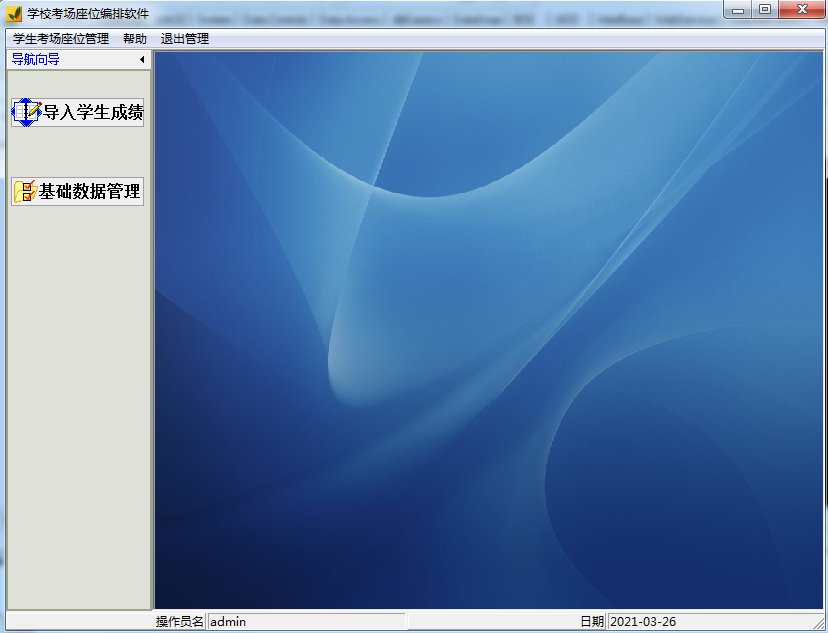
Task: Close the seating arrangement software window
Action: pos(802,10)
